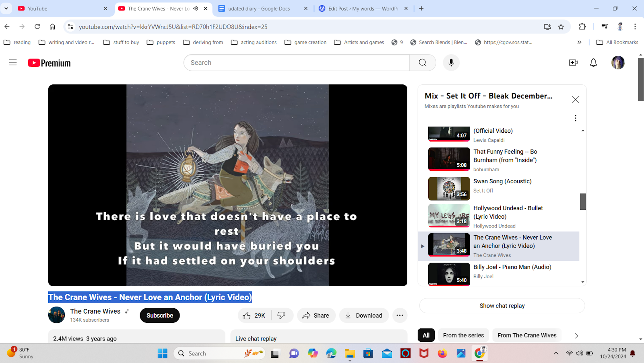
Task: Select the From The Crane Wives chip
Action: (527, 335)
